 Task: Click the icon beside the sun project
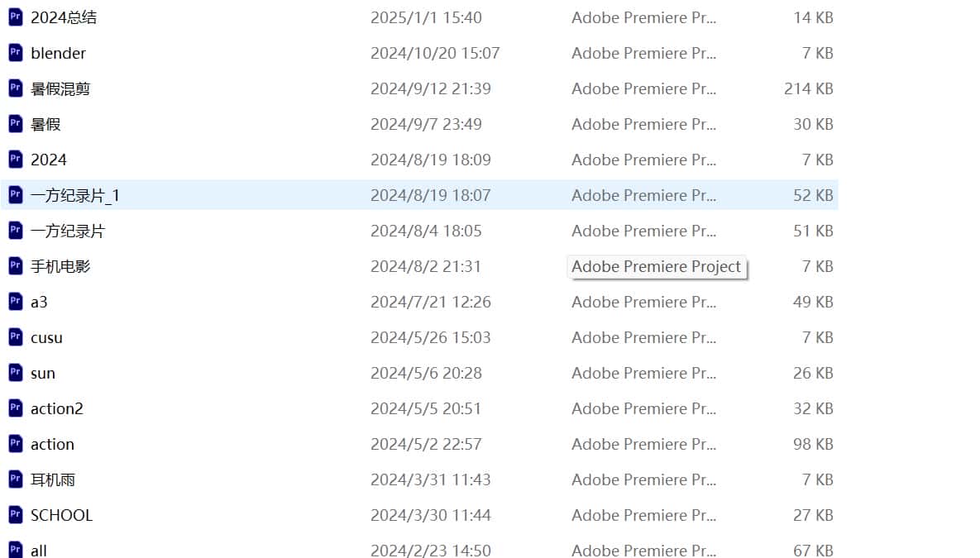point(16,373)
